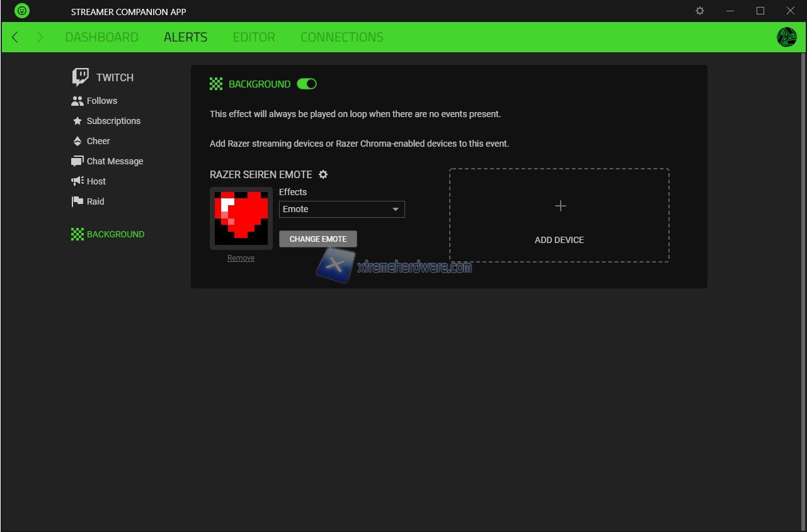This screenshot has height=532, width=807.
Task: Expand the Effects dropdown showing Emote
Action: 341,209
